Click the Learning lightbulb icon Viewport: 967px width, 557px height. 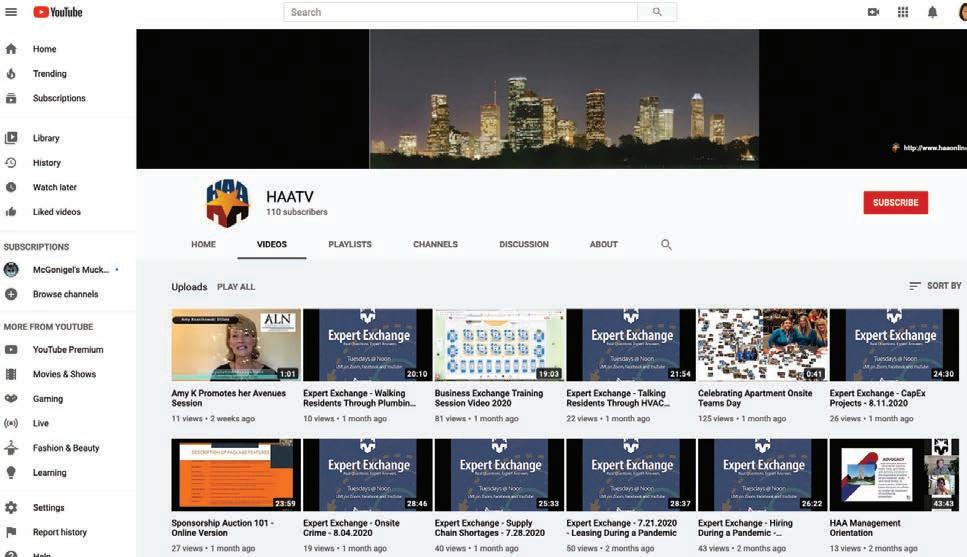(x=11, y=472)
